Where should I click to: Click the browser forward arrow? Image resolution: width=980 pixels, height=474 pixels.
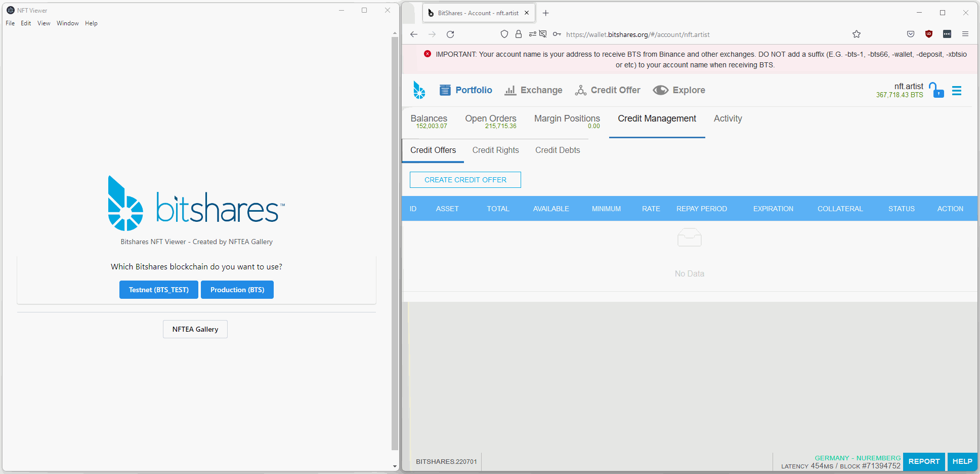tap(432, 34)
